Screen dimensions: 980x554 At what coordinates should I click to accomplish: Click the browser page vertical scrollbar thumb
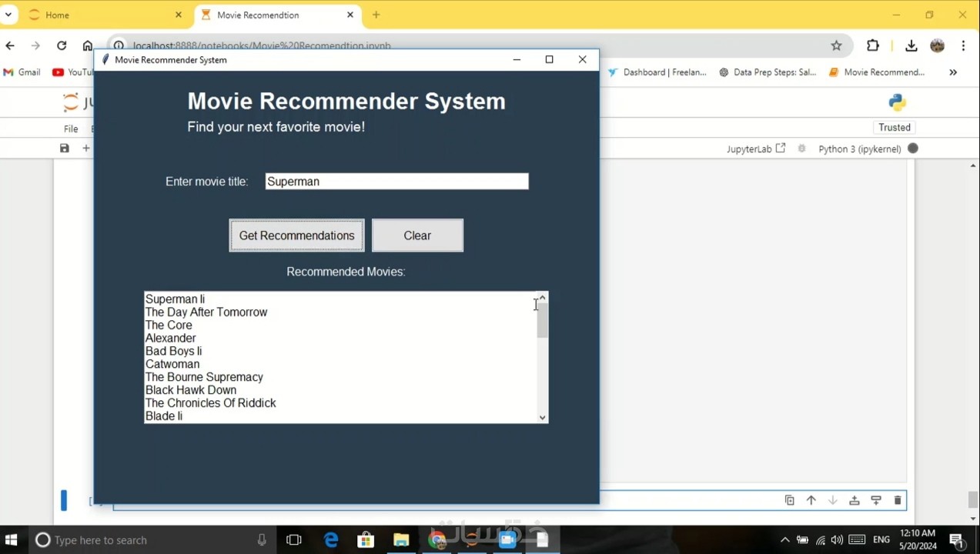[x=973, y=499]
